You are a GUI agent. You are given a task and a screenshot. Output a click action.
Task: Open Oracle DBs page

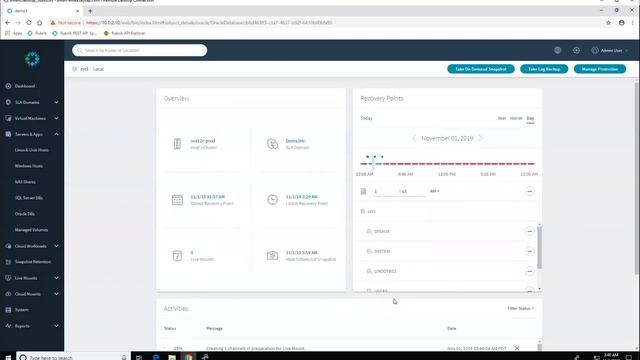[x=24, y=214]
